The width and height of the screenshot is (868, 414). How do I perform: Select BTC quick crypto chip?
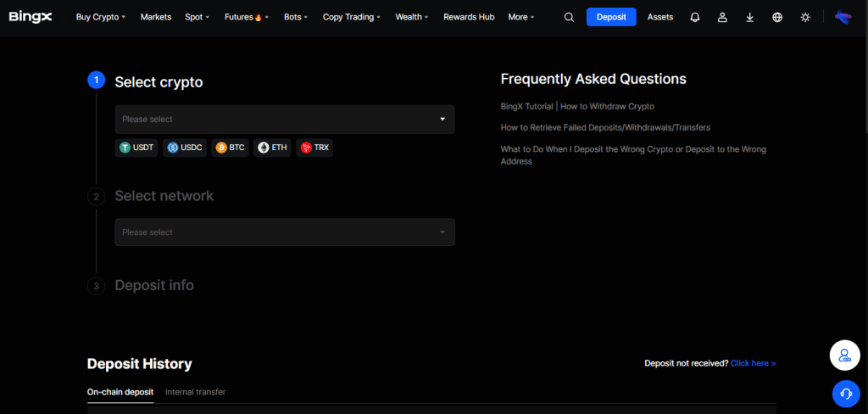tap(230, 148)
